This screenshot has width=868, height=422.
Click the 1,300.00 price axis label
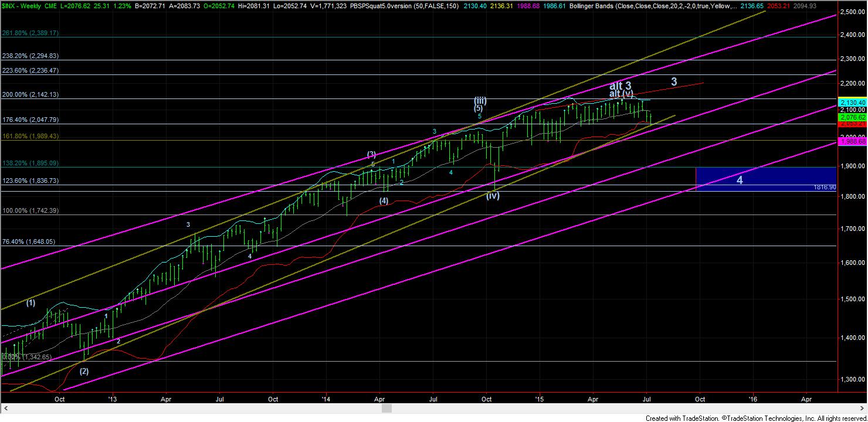[852, 379]
